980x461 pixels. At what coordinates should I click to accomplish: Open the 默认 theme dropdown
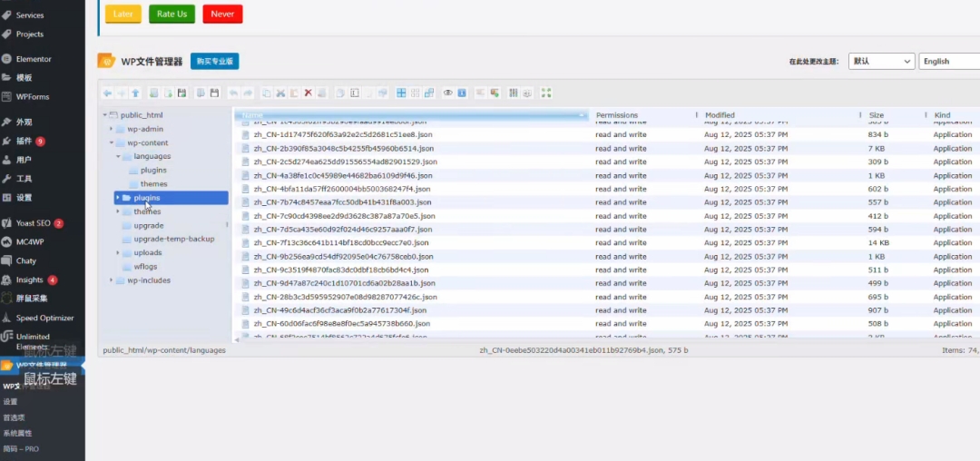pyautogui.click(x=882, y=61)
